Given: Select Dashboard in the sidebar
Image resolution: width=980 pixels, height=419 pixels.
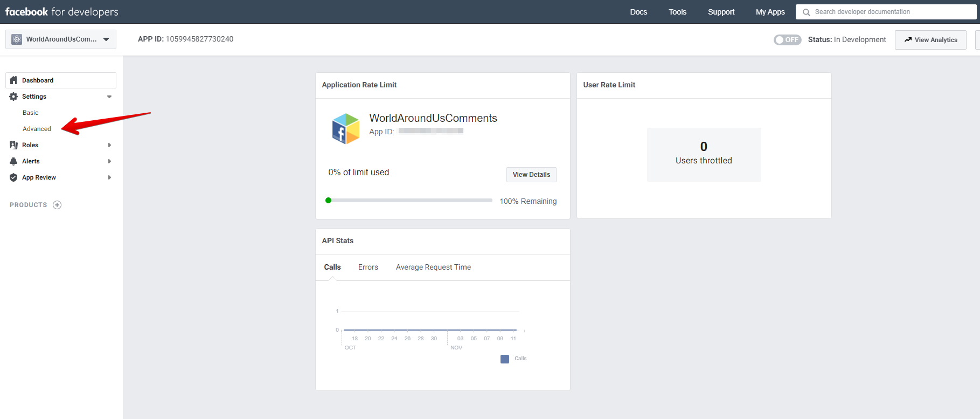Looking at the screenshot, I should 61,80.
